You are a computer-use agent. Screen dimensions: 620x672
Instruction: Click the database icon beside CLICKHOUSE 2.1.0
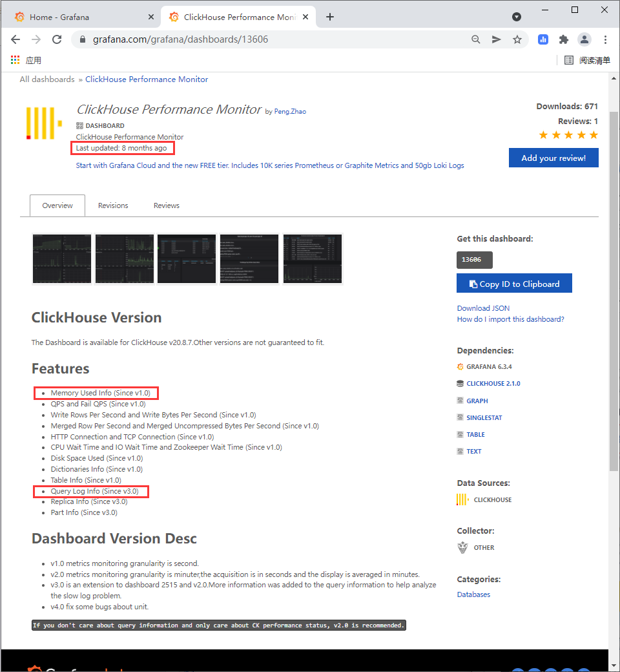[460, 384]
